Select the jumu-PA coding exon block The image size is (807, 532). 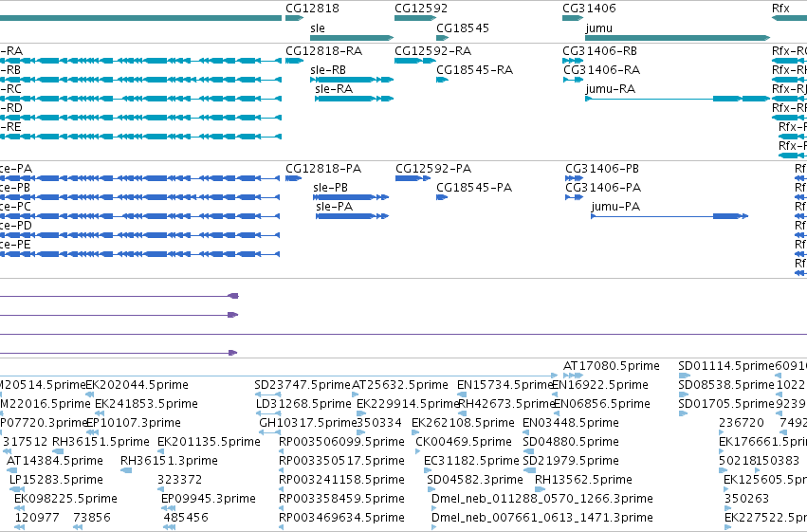(x=726, y=216)
